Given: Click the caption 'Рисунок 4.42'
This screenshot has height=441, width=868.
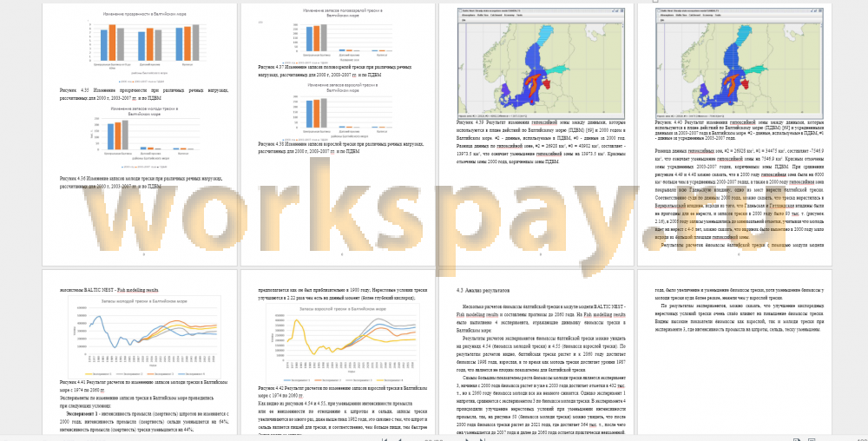Looking at the screenshot, I should point(273,389).
